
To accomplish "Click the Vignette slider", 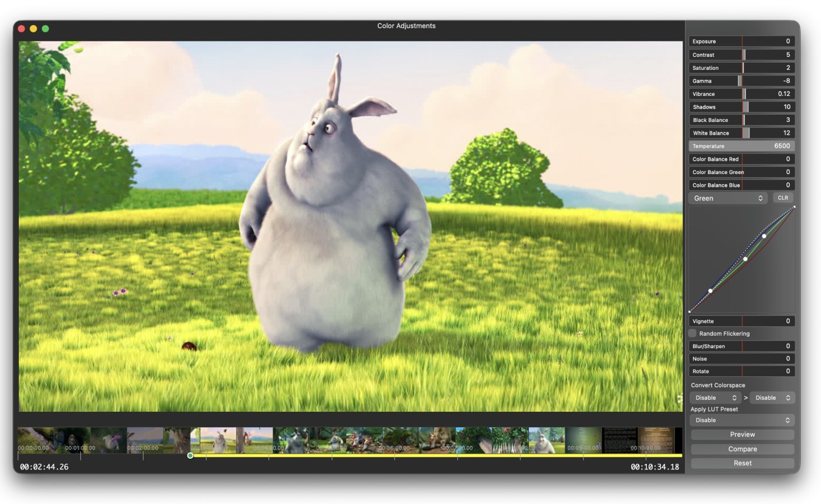I will click(x=742, y=321).
